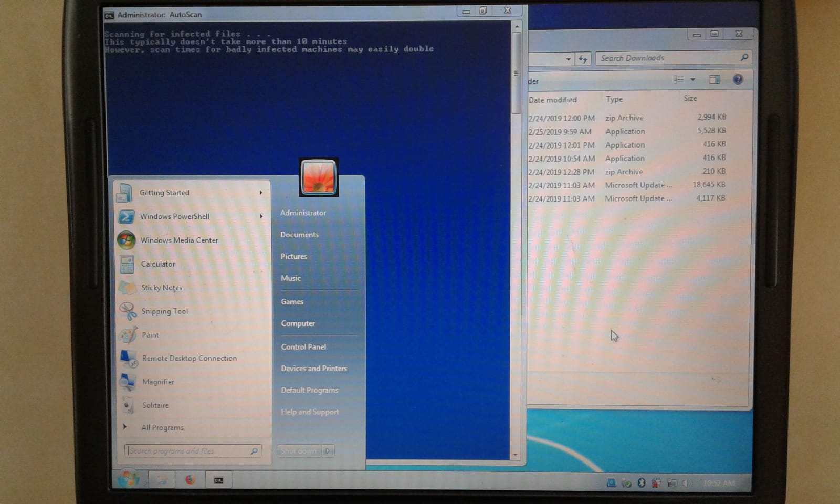Viewport: 840px width, 504px height.
Task: Expand the Getting Started submenu arrow
Action: 261,193
